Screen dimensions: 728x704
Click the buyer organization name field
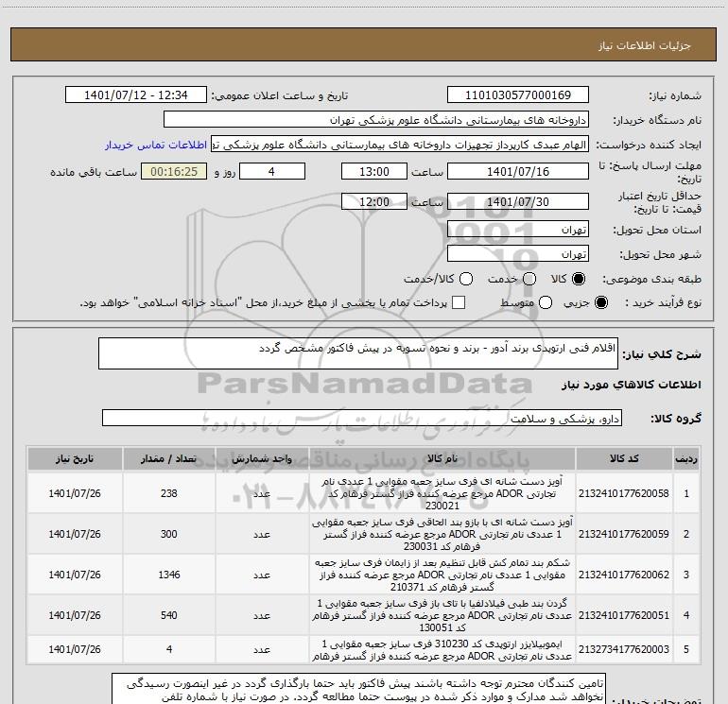click(x=376, y=120)
